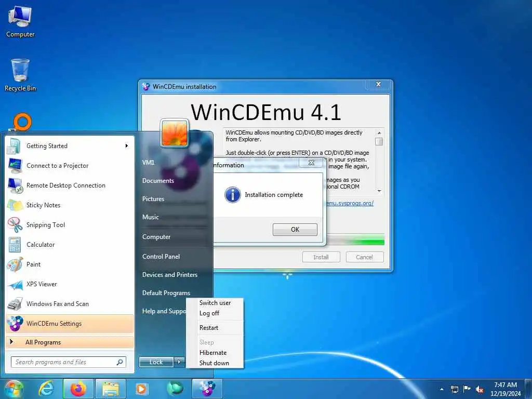The width and height of the screenshot is (532, 399).
Task: Open Music from Start menu
Action: click(x=151, y=217)
